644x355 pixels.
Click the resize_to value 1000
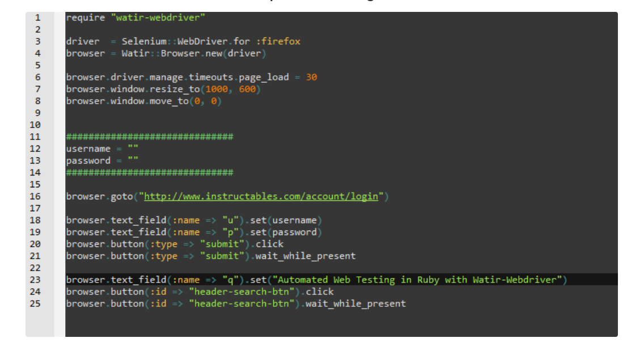pos(217,89)
